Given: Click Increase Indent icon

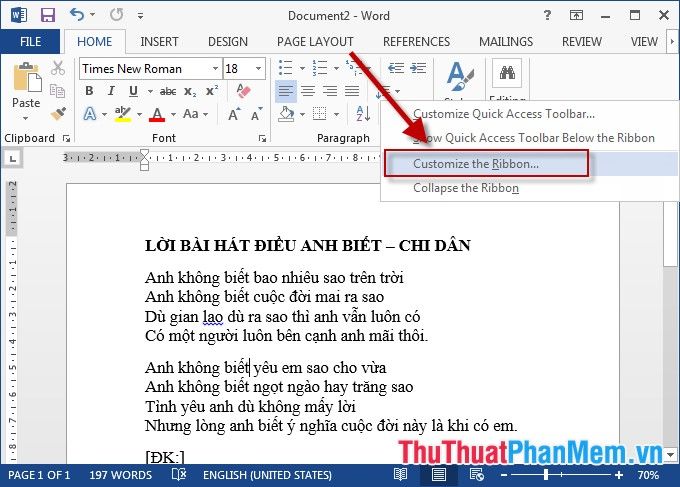Looking at the screenshot, I should pyautogui.click(x=418, y=68).
